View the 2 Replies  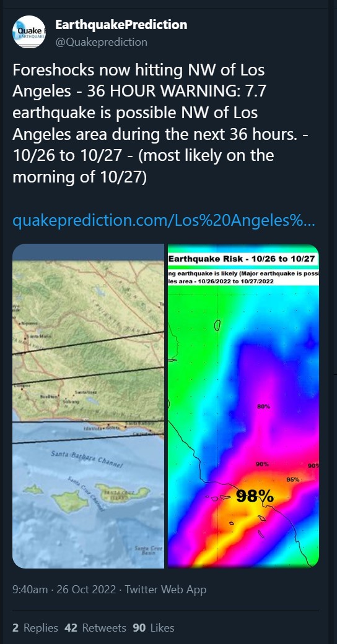pos(35,627)
